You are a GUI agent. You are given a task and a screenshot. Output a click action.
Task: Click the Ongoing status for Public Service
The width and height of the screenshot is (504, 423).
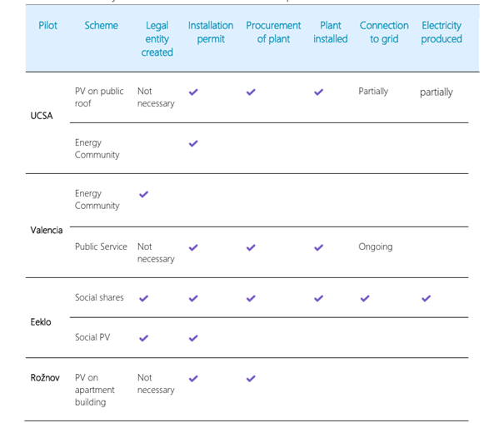click(376, 246)
